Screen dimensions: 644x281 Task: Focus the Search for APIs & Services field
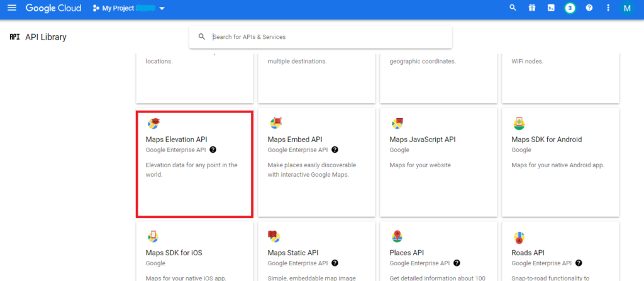point(320,37)
